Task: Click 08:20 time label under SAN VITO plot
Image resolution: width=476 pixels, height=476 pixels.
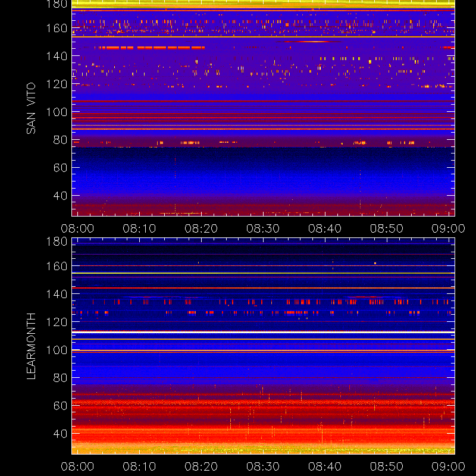Action: point(201,228)
